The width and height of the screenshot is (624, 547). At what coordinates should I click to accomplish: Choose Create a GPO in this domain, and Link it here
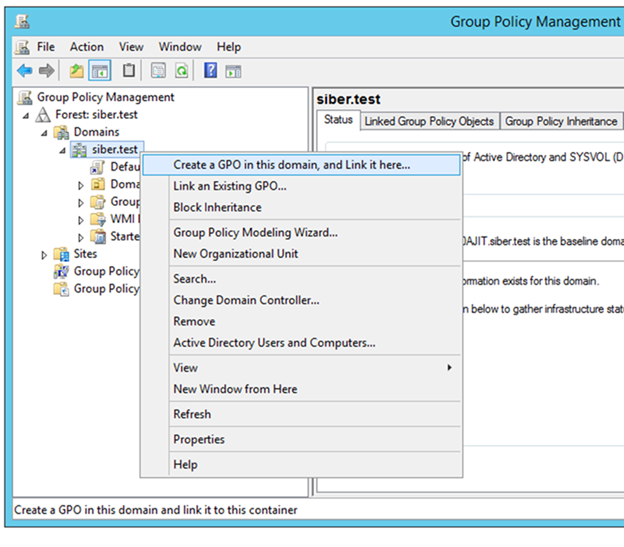click(x=301, y=165)
